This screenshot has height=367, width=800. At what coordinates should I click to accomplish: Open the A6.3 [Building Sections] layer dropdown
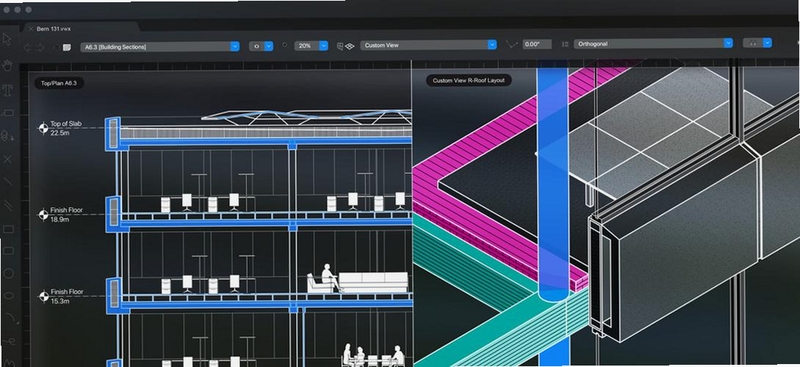pos(160,46)
